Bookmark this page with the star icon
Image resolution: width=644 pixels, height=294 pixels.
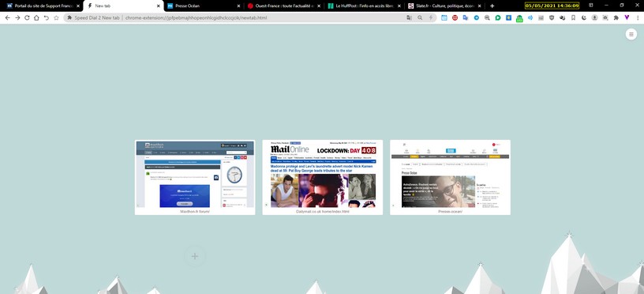(x=56, y=17)
